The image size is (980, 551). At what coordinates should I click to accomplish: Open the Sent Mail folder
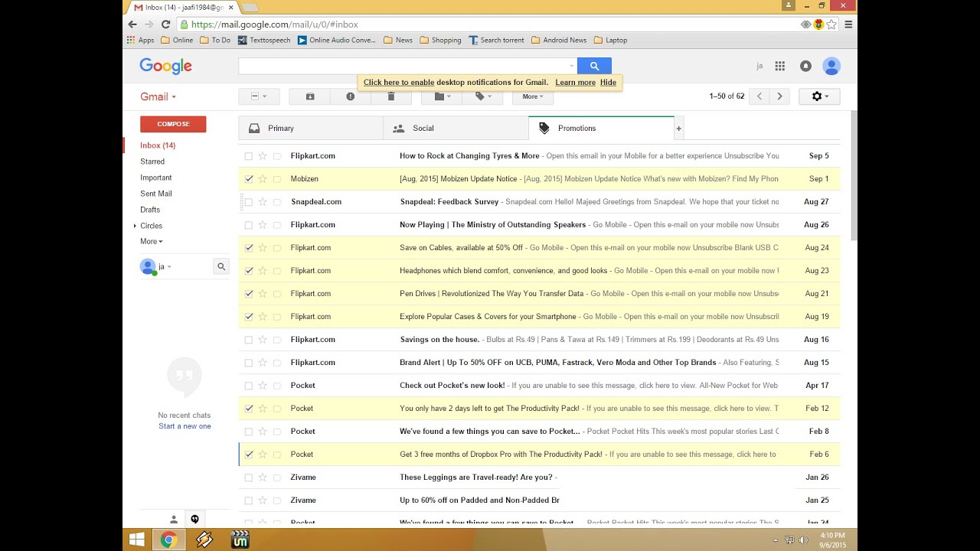tap(156, 194)
